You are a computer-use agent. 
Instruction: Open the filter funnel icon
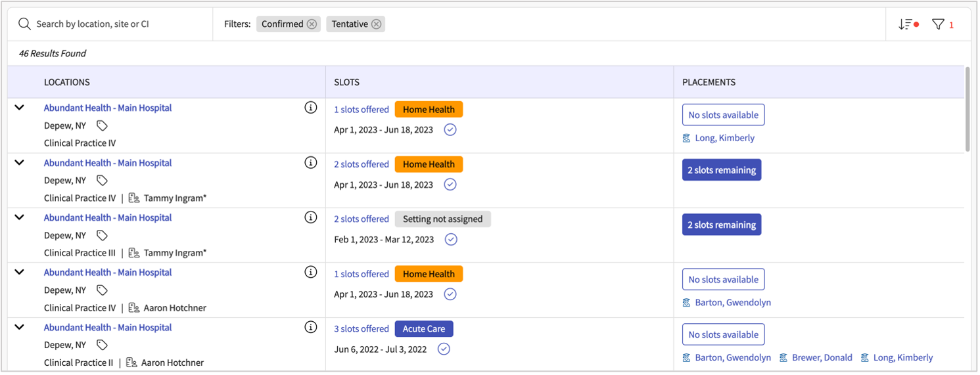pos(939,24)
